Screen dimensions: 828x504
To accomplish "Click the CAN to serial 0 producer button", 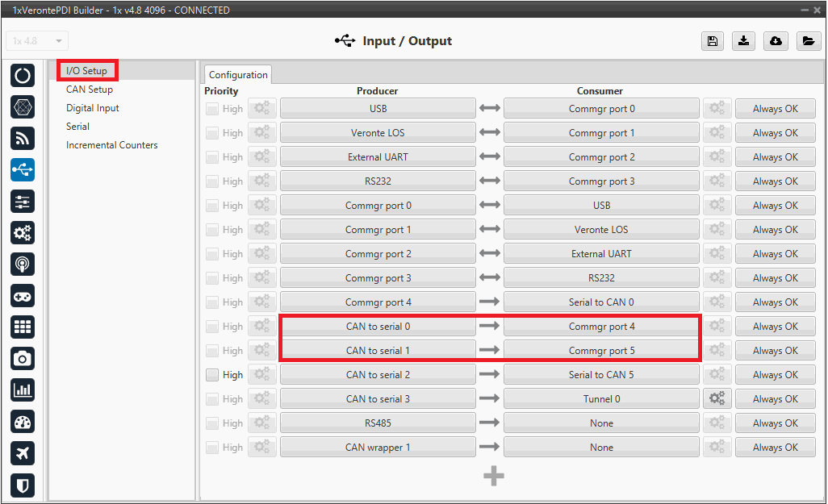I will pos(378,327).
